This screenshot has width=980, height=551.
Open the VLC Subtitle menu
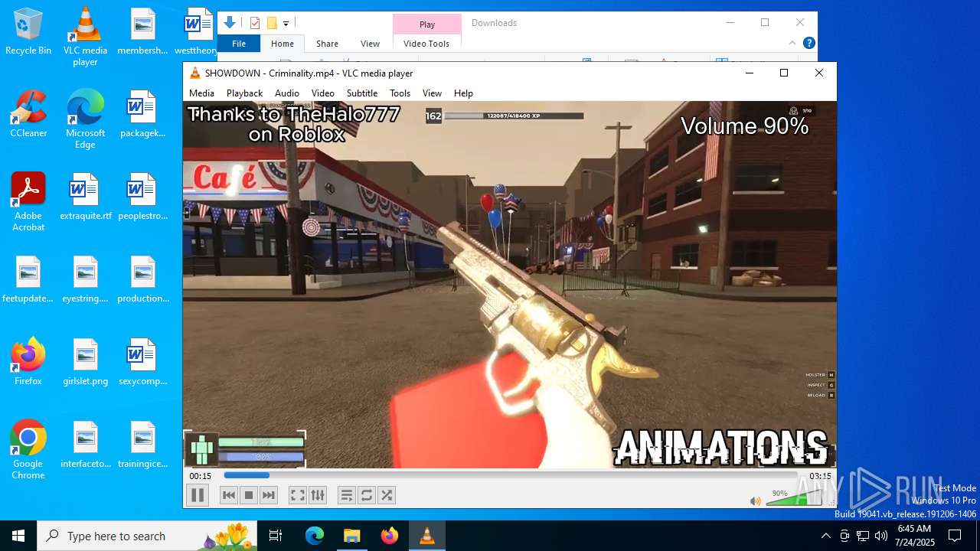[362, 93]
